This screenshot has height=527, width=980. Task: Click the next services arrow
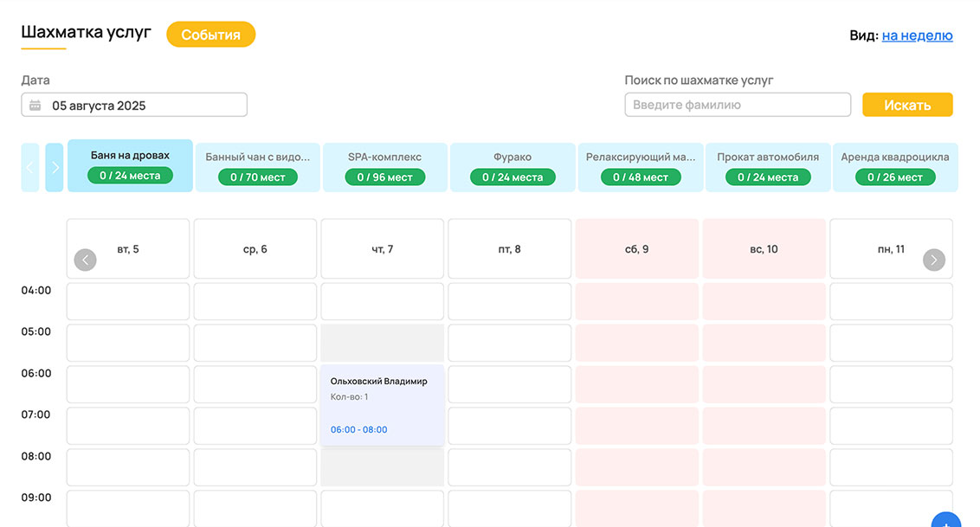coord(55,167)
